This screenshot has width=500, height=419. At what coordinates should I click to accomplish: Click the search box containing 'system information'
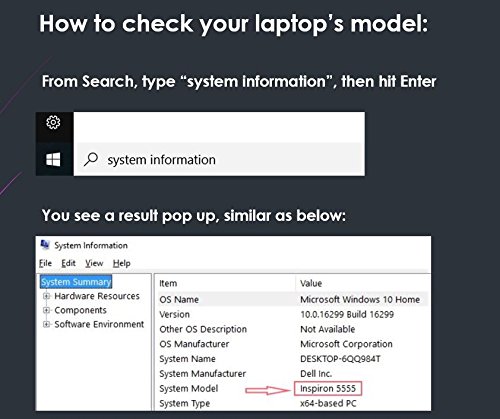pyautogui.click(x=220, y=159)
